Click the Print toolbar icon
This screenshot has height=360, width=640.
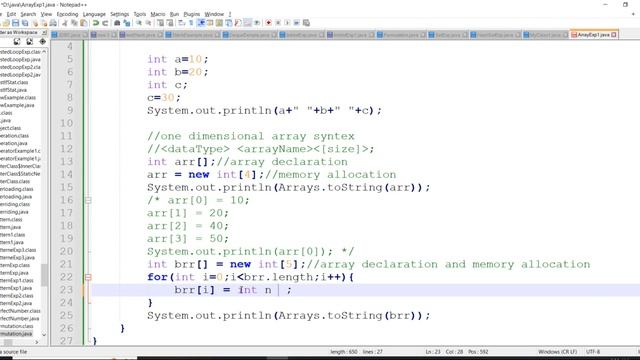click(x=53, y=23)
